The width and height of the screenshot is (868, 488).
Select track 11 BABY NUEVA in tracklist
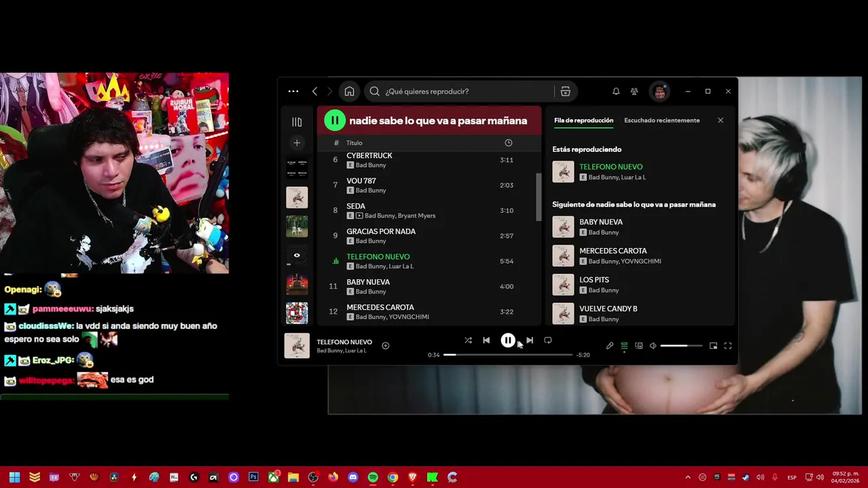tap(428, 286)
